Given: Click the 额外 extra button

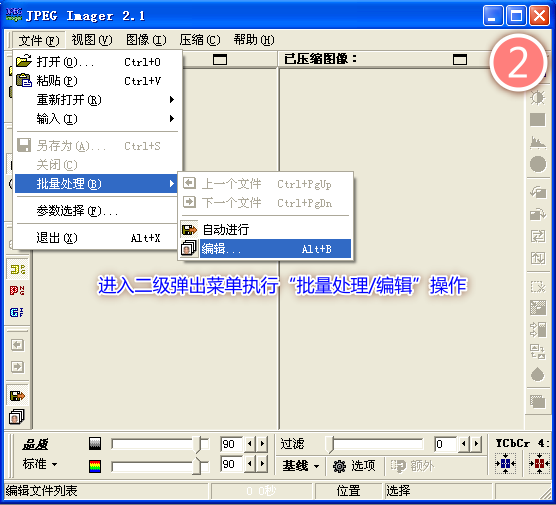Looking at the screenshot, I should point(412,466).
